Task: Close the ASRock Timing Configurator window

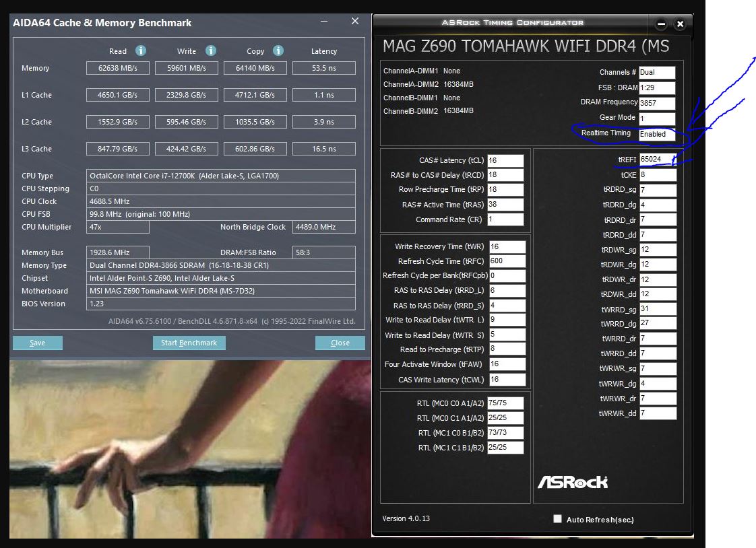Action: [680, 24]
